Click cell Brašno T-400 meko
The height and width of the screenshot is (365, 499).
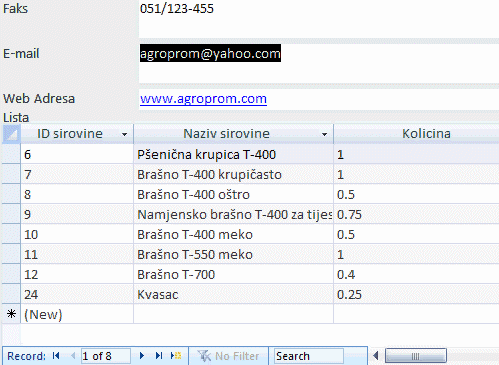tap(234, 234)
